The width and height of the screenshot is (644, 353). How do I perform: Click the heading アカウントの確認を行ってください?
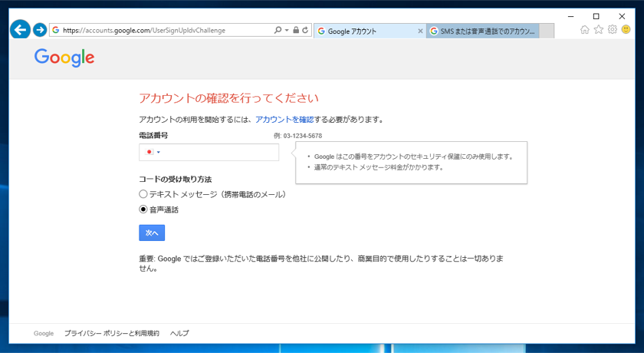(x=228, y=98)
